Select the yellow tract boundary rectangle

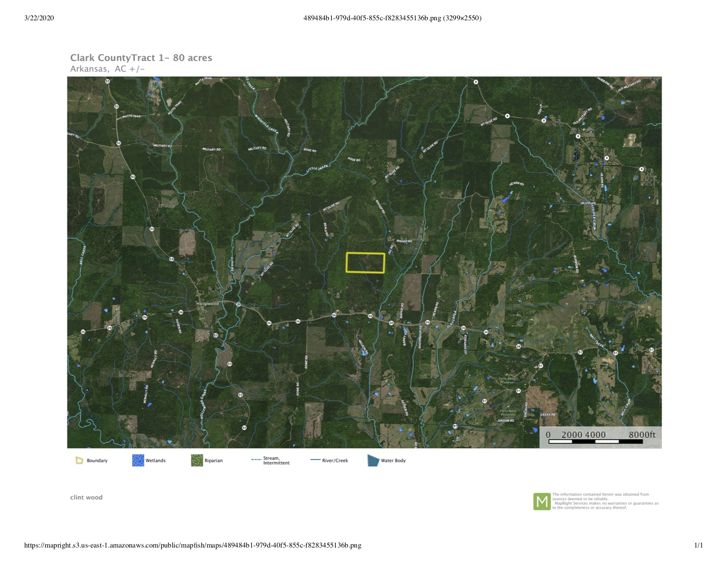pos(365,263)
